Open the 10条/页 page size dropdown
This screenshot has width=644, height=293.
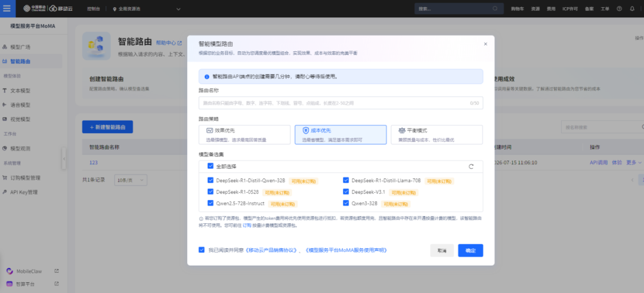click(131, 180)
